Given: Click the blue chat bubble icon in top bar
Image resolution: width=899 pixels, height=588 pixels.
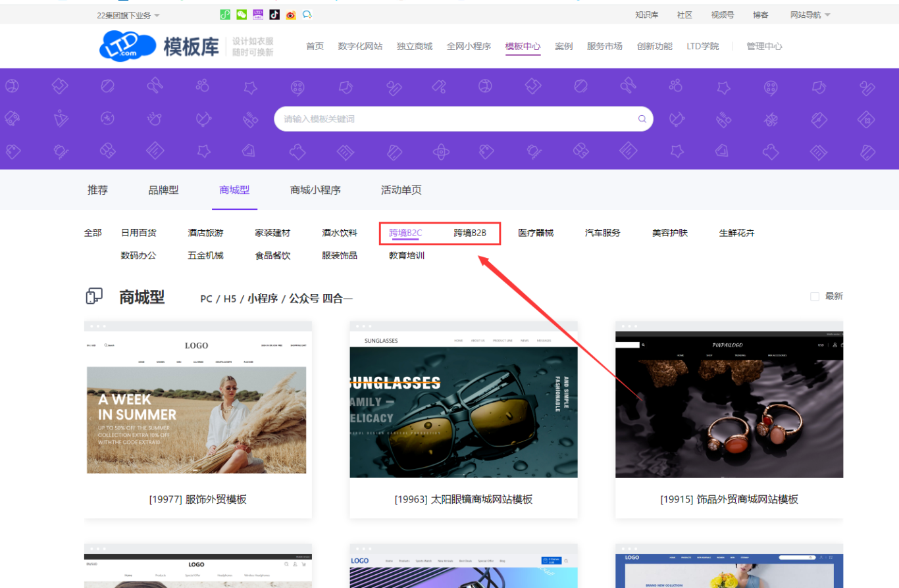Looking at the screenshot, I should (x=307, y=14).
